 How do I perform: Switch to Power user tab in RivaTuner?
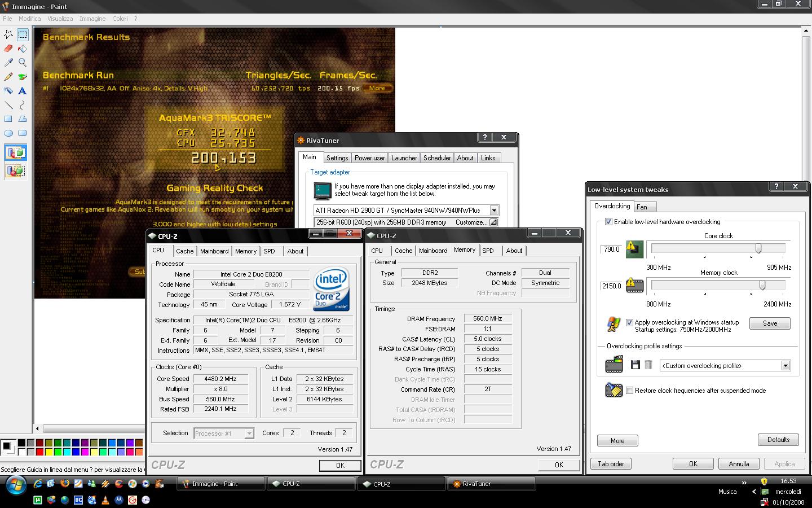pos(370,158)
